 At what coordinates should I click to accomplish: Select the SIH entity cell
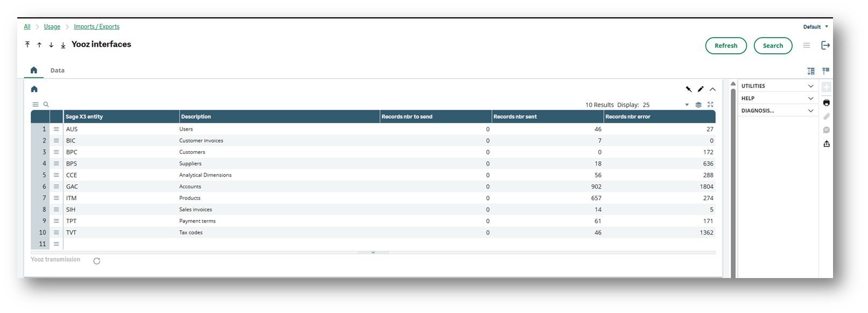tap(121, 210)
